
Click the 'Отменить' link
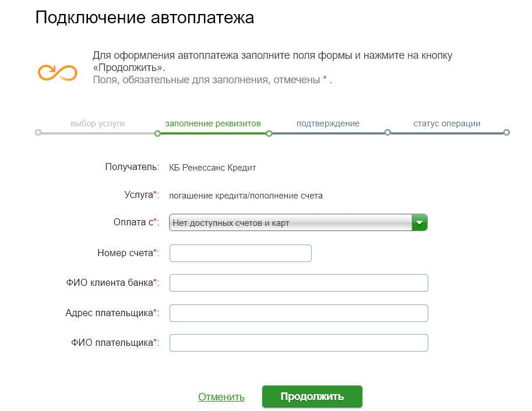(x=221, y=397)
